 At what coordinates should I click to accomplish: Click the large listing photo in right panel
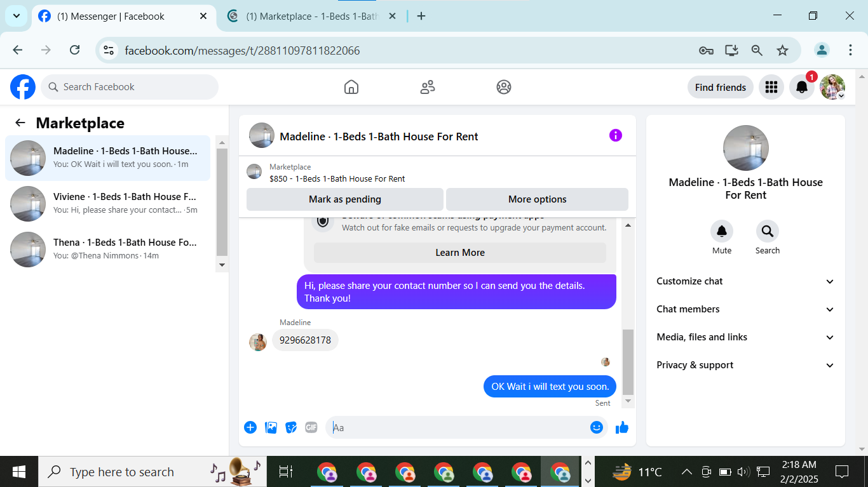tap(746, 148)
